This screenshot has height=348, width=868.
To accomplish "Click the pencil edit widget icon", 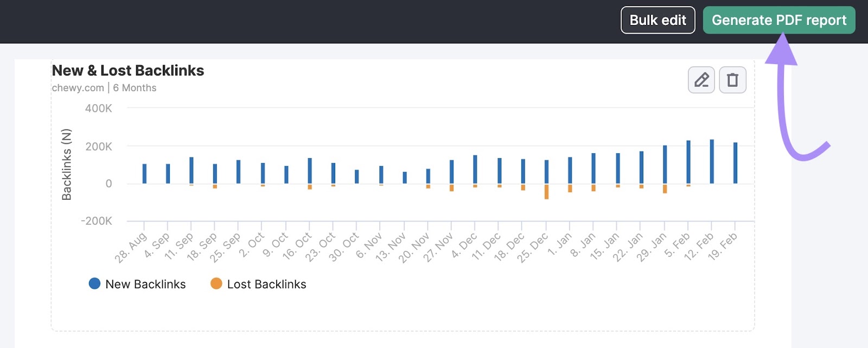I will [x=701, y=80].
